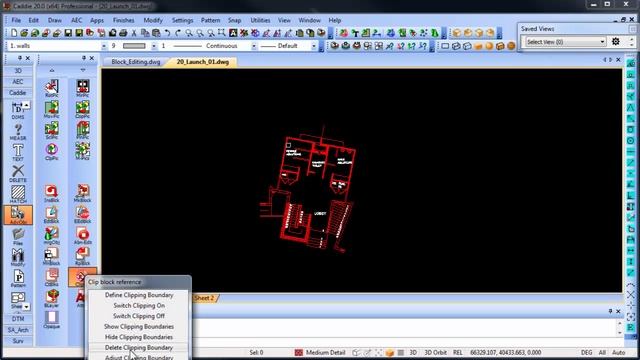Click the ClpPic clip picture tool

[x=51, y=152]
